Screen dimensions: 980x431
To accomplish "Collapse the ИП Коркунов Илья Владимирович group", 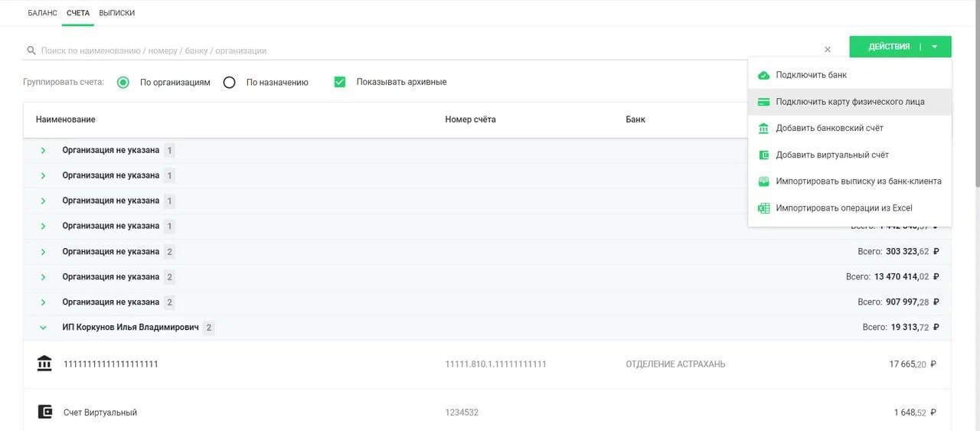I will click(43, 328).
